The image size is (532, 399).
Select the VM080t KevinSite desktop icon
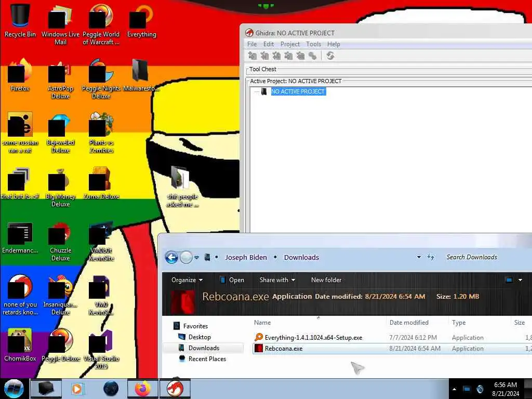[x=101, y=241]
